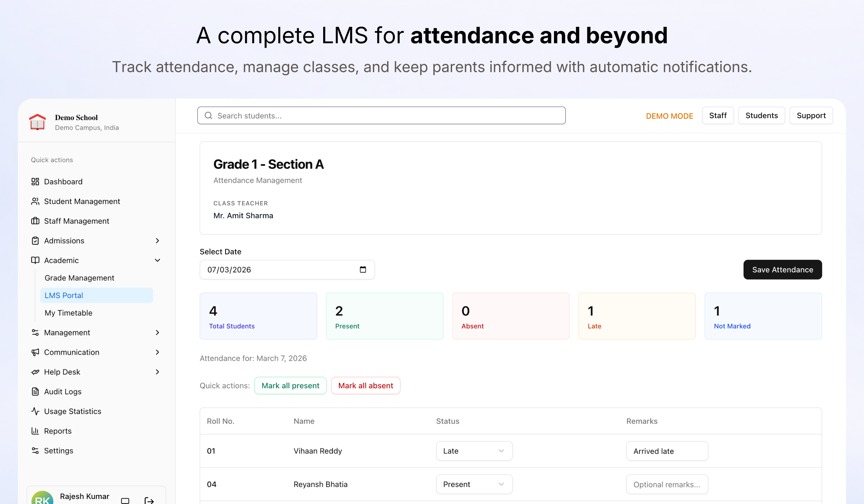Expand the Admissions submenu chevron

(x=157, y=241)
